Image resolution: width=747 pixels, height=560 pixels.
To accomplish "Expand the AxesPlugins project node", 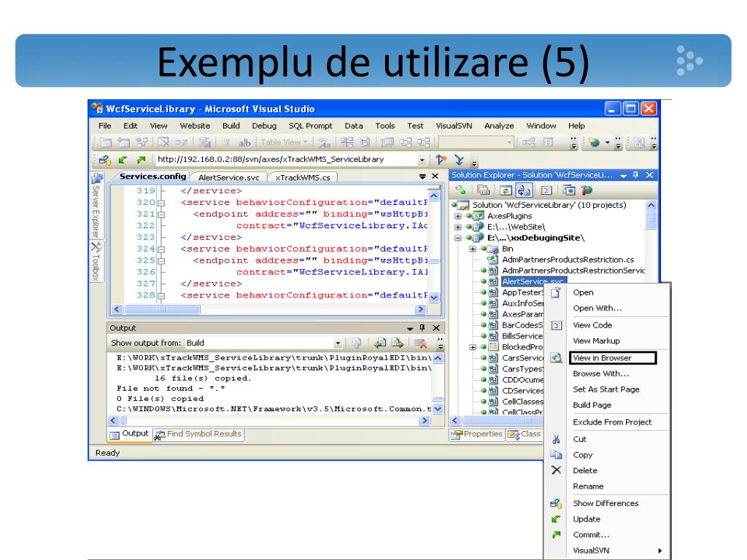I will pos(458,216).
